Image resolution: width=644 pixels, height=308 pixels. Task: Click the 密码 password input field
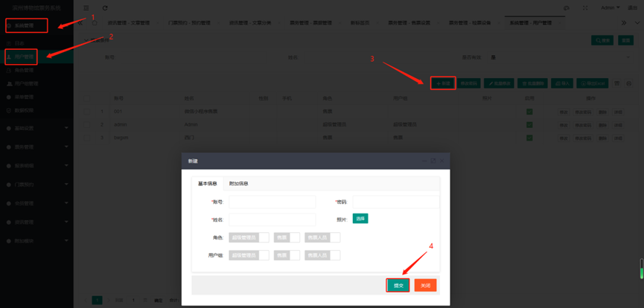(x=395, y=202)
